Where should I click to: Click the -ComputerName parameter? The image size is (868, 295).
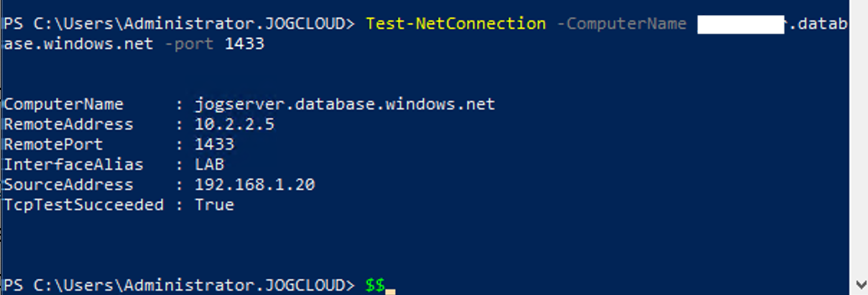point(622,24)
